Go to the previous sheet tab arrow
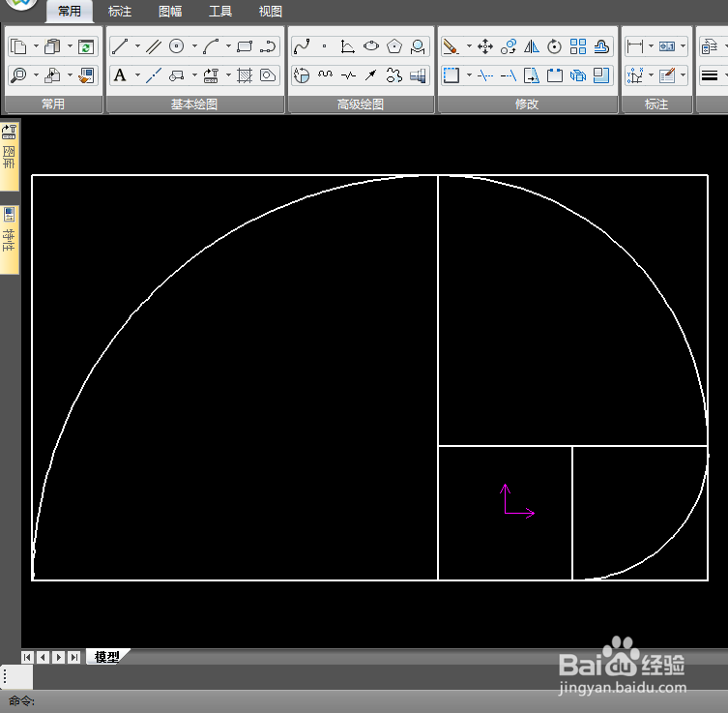The width and height of the screenshot is (728, 713). 44,657
